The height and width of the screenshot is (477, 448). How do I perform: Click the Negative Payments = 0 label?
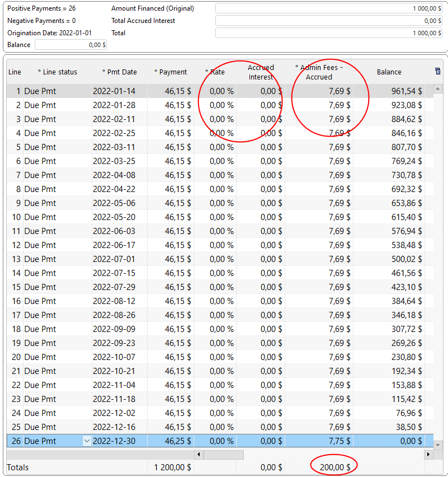(x=41, y=21)
